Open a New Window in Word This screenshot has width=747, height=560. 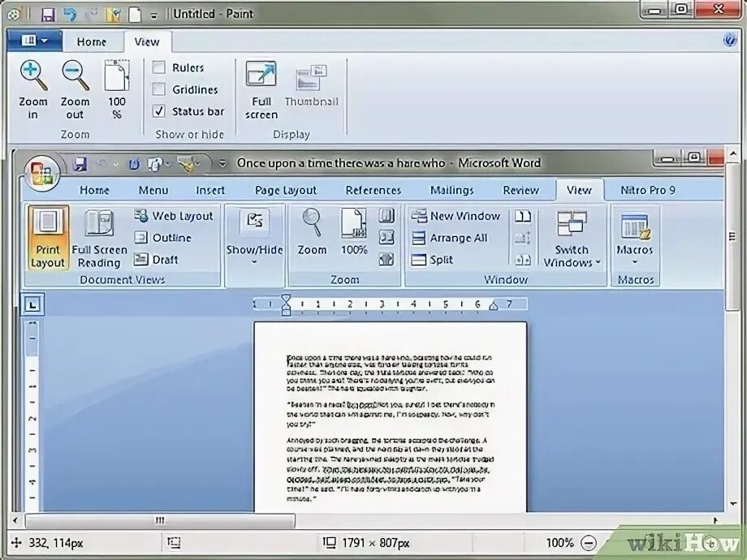(x=456, y=216)
